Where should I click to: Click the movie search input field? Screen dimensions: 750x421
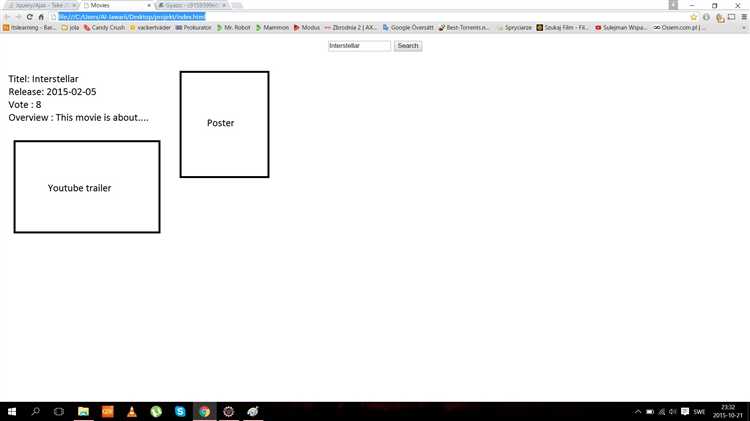(359, 46)
